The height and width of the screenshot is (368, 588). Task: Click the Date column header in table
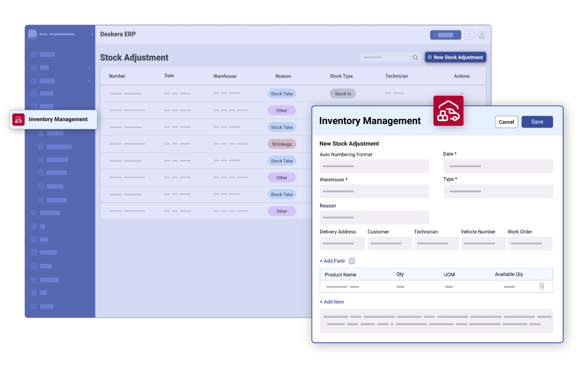pyautogui.click(x=169, y=76)
